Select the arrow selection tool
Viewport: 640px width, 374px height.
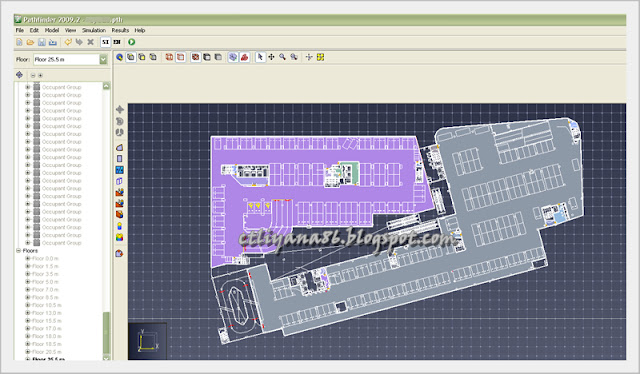pos(260,57)
